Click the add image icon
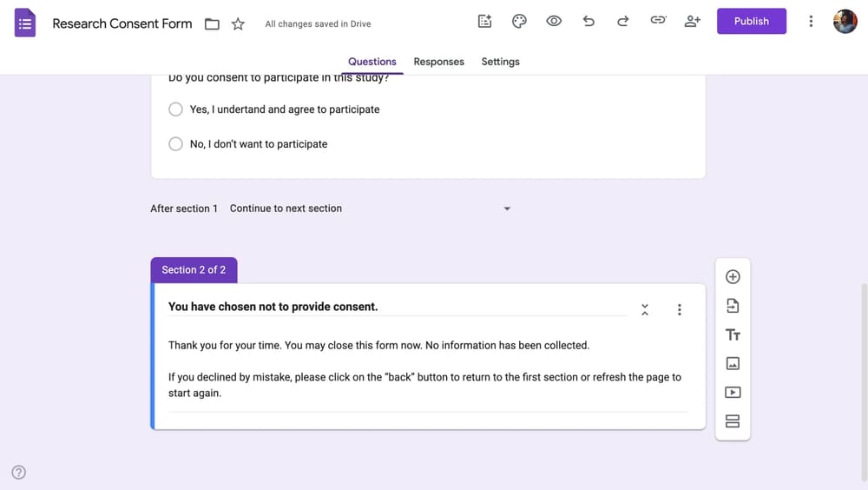Viewport: 868px width, 490px height. click(x=733, y=363)
